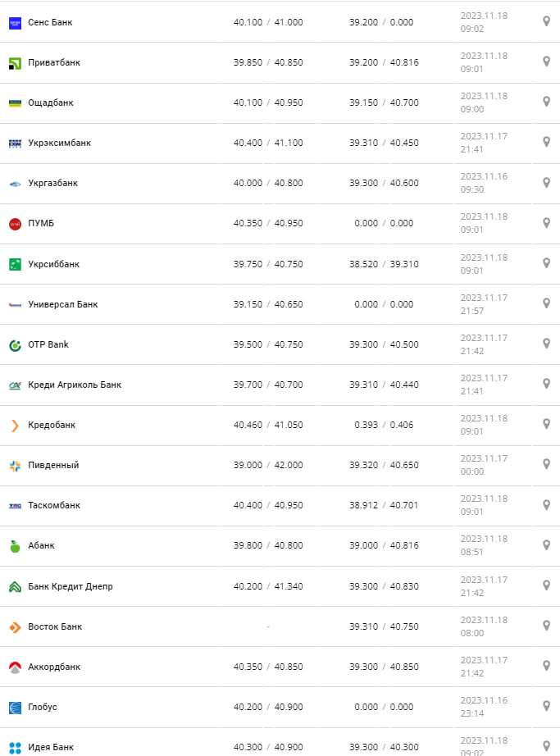
Task: Open the Таскомбанк bank page
Action: click(x=54, y=506)
